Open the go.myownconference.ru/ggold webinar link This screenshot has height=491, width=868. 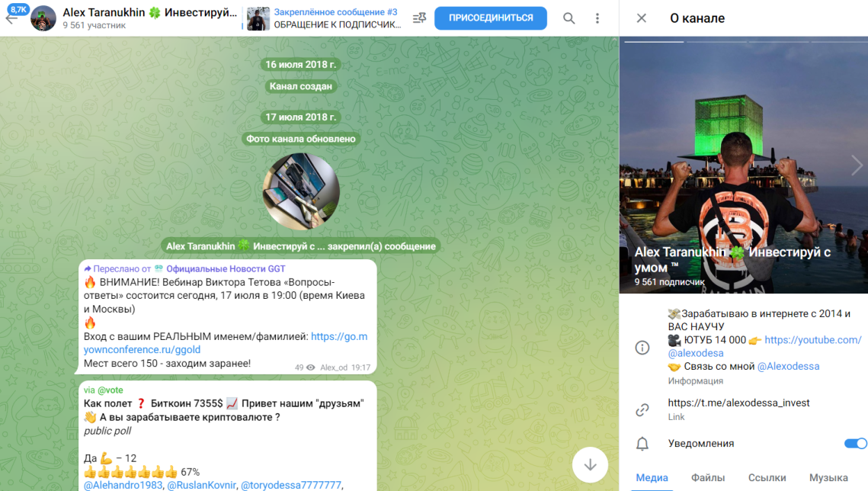coord(226,343)
